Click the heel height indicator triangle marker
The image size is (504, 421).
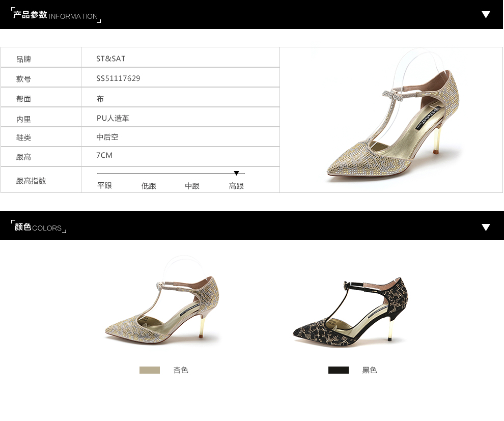click(236, 174)
